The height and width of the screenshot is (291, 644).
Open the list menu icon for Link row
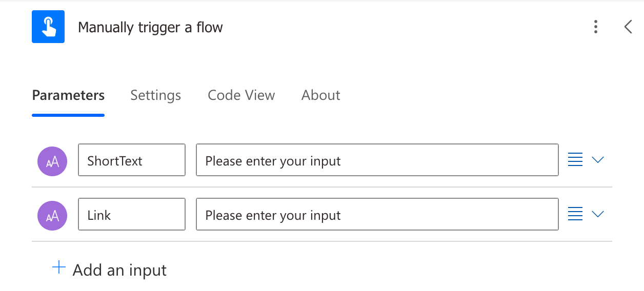pyautogui.click(x=575, y=214)
